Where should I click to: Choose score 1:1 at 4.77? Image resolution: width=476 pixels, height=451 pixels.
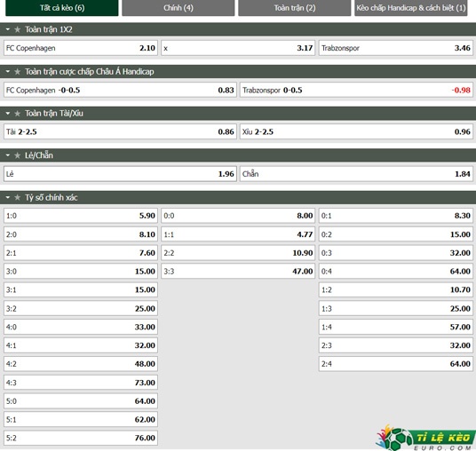238,234
